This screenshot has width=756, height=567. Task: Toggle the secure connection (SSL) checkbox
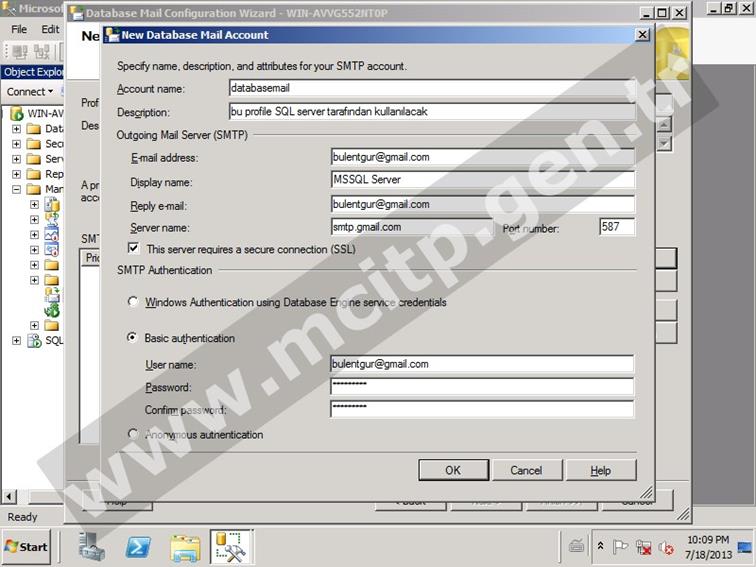pyautogui.click(x=133, y=248)
